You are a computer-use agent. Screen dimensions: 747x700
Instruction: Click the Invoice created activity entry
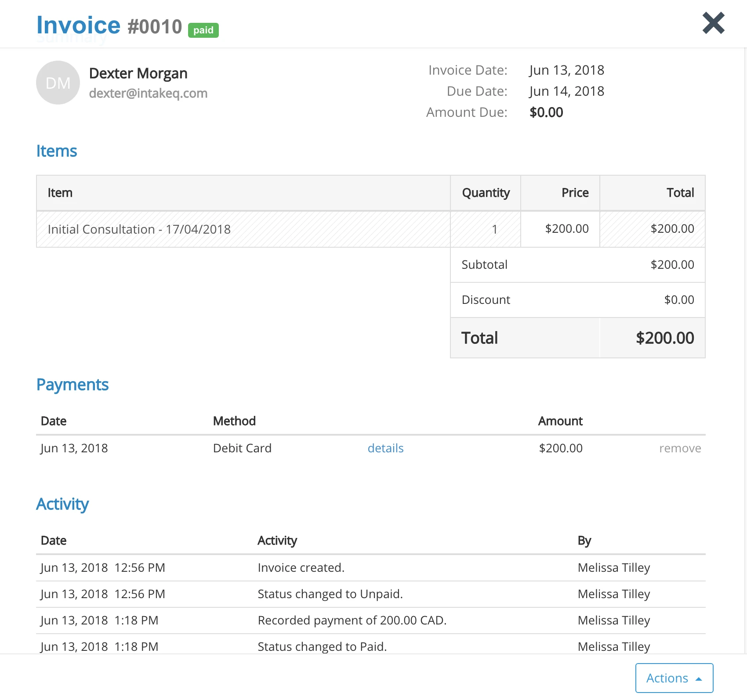(301, 568)
